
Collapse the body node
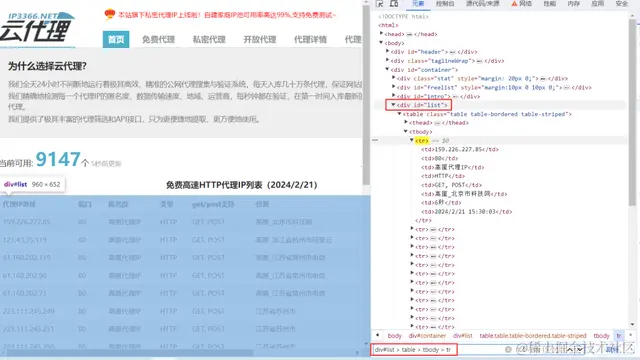[x=381, y=43]
